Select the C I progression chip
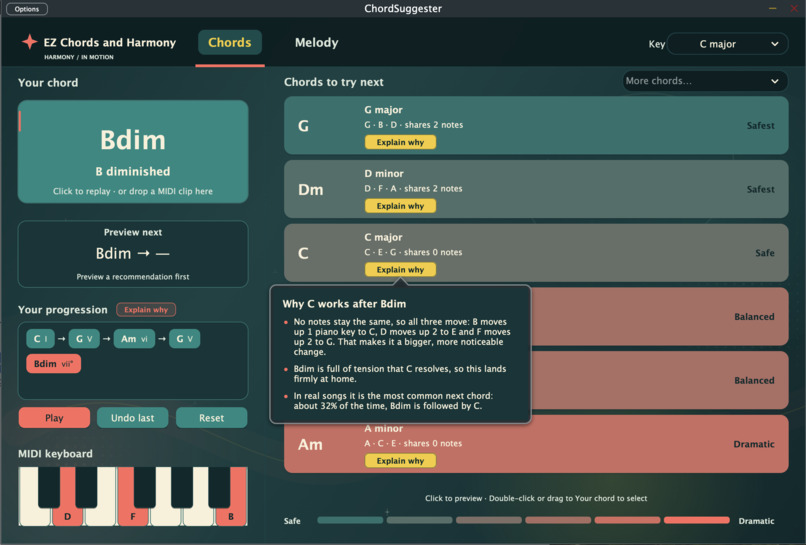The height and width of the screenshot is (545, 806). 40,339
